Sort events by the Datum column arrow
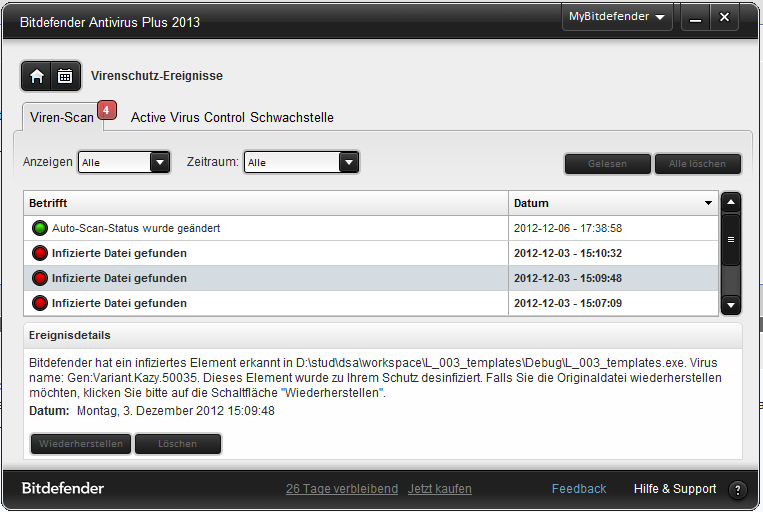 708,203
